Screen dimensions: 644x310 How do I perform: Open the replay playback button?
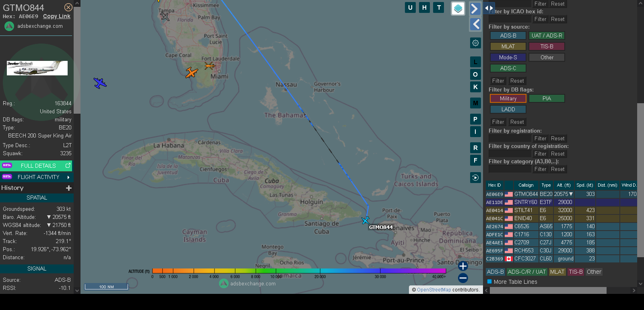tap(475, 178)
